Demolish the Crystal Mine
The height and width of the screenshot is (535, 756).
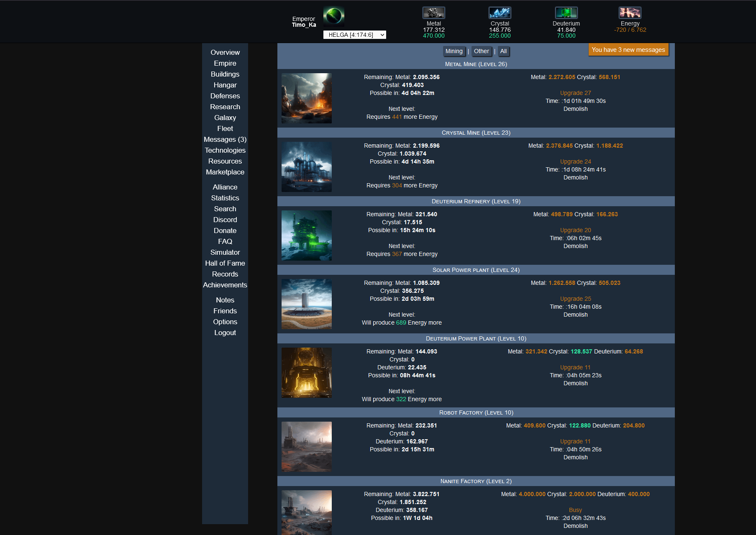pos(575,177)
